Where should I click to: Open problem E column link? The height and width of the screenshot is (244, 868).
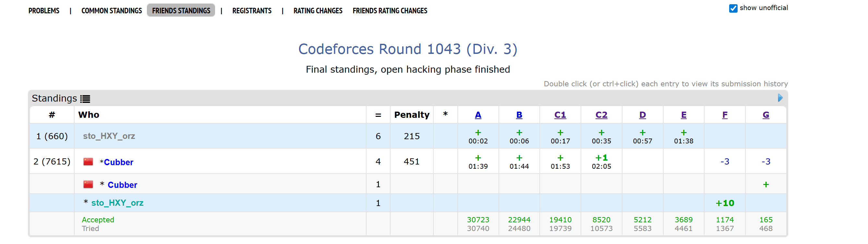[x=683, y=115]
